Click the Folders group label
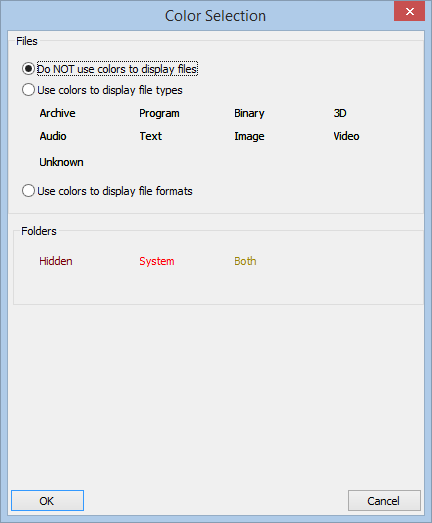432x523 pixels. [x=39, y=231]
